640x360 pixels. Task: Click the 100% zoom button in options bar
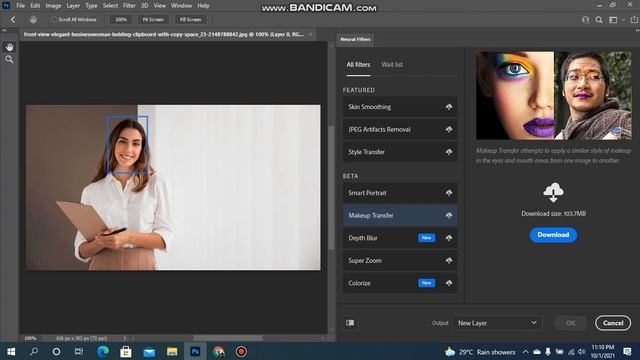coord(121,19)
